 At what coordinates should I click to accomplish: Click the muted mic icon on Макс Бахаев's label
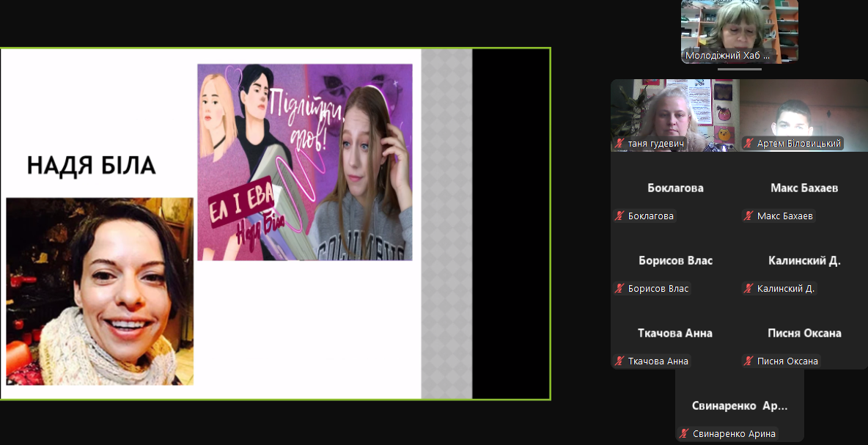[749, 216]
